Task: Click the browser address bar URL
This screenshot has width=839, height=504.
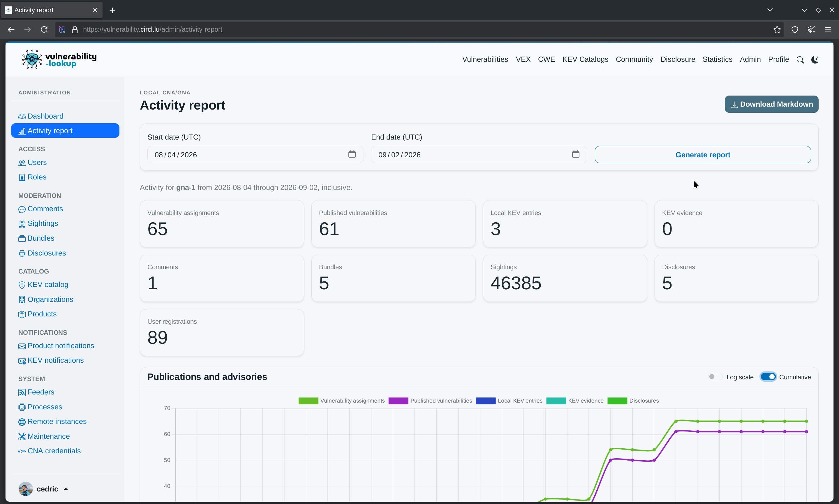Action: pyautogui.click(x=152, y=29)
